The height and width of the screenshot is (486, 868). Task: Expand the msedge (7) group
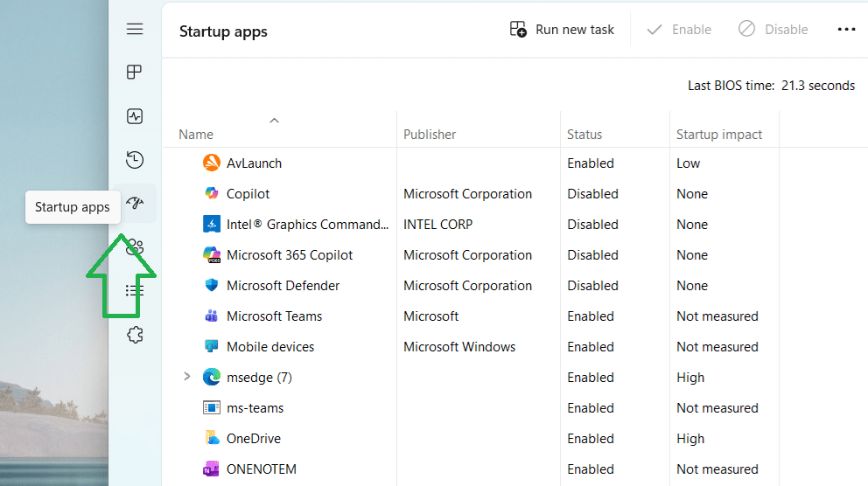pos(186,377)
